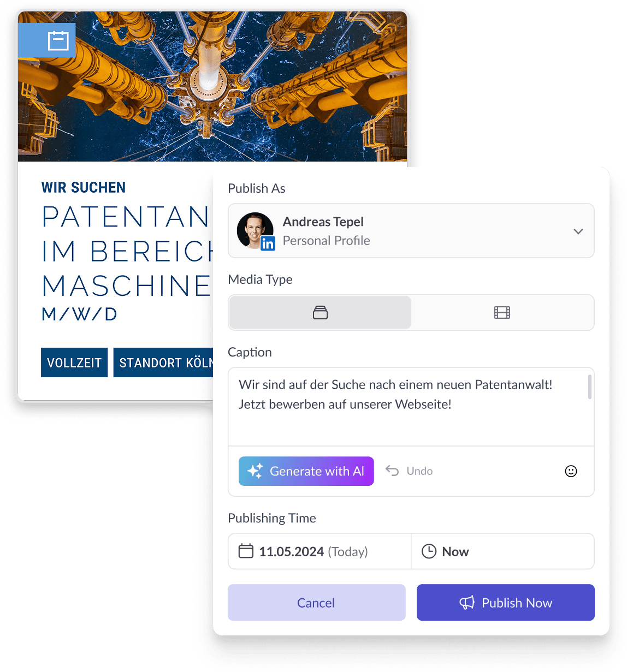The width and height of the screenshot is (627, 672).
Task: Click the Publish Now button
Action: 506,603
